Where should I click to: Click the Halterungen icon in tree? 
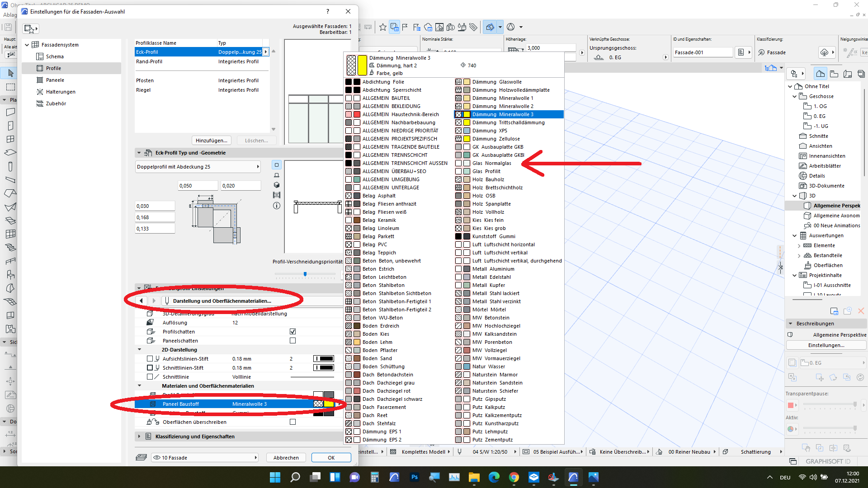coord(40,92)
